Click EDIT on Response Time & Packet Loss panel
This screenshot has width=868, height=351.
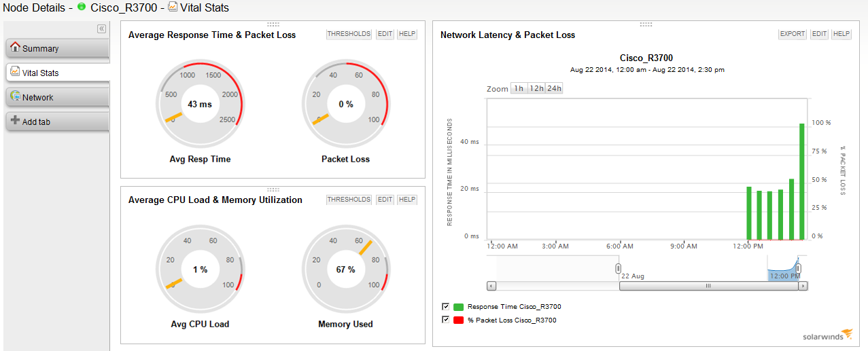(385, 34)
